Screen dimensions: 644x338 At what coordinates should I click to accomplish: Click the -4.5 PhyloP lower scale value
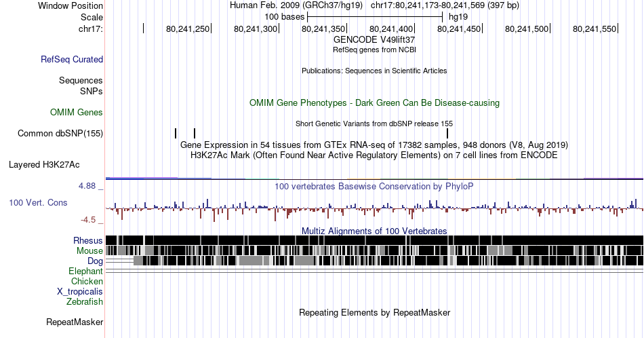pyautogui.click(x=88, y=220)
